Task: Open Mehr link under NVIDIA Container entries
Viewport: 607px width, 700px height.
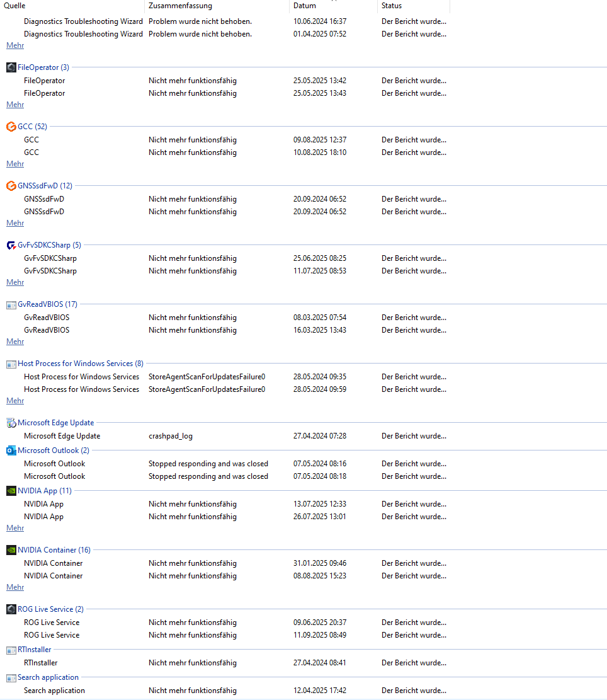Action: (x=15, y=587)
